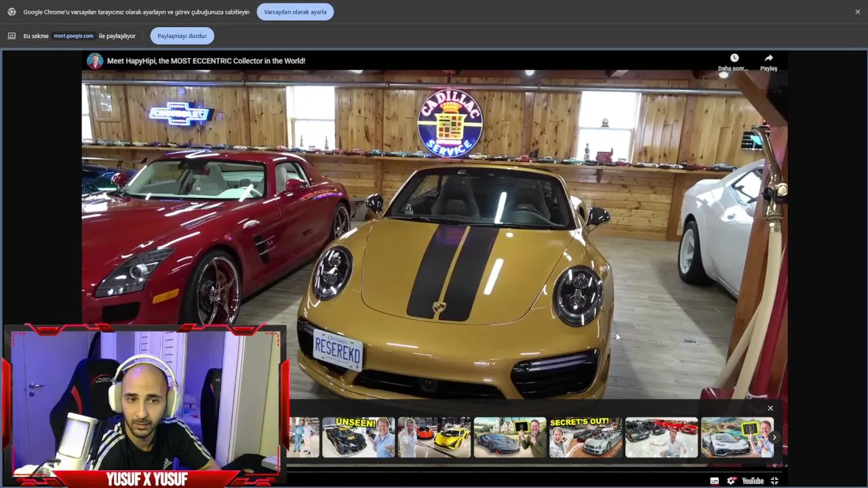
Task: Open the red and black cars thumbnail
Action: pos(662,437)
